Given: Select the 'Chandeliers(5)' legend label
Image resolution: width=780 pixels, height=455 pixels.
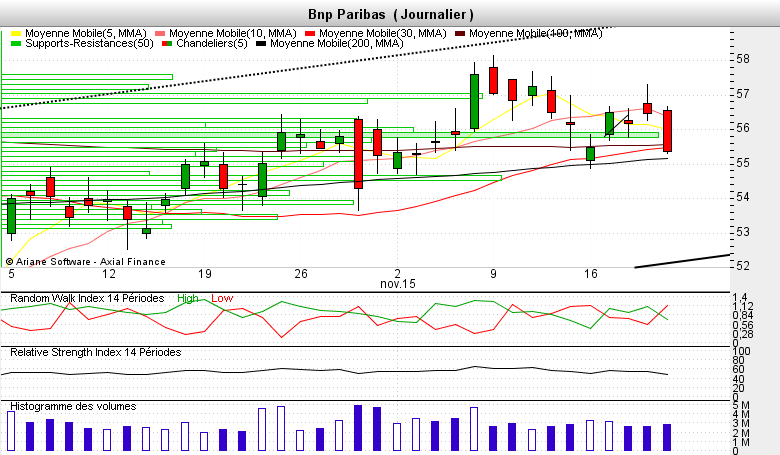Looking at the screenshot, I should click(212, 43).
